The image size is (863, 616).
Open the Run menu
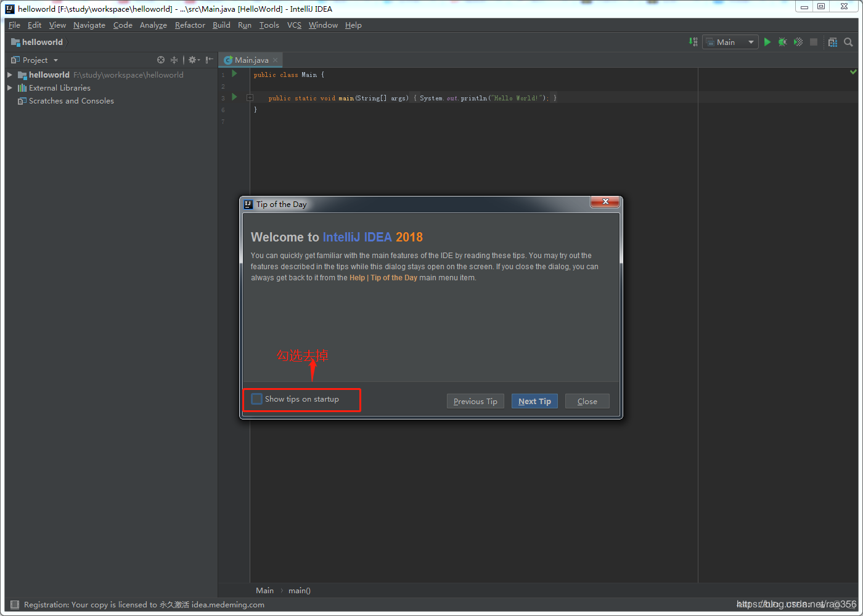[245, 25]
